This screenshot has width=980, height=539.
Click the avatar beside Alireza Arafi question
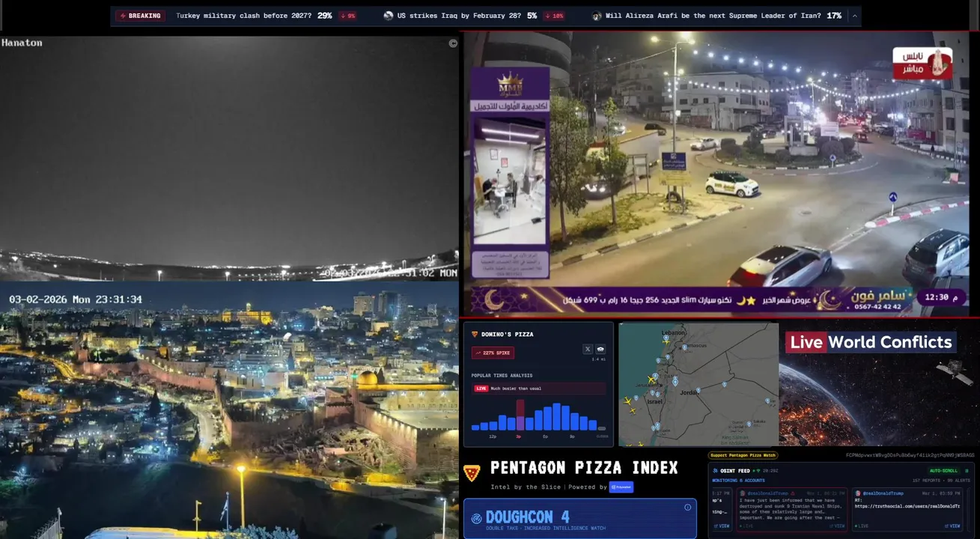tap(597, 16)
